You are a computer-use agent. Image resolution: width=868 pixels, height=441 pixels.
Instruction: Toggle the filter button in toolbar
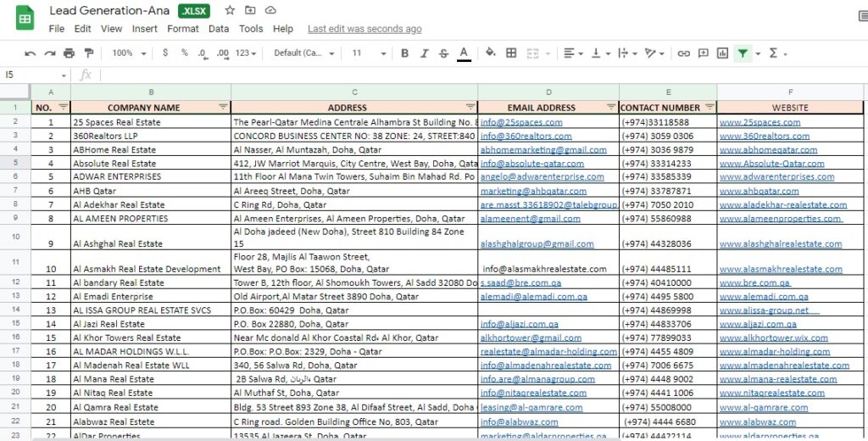point(743,53)
